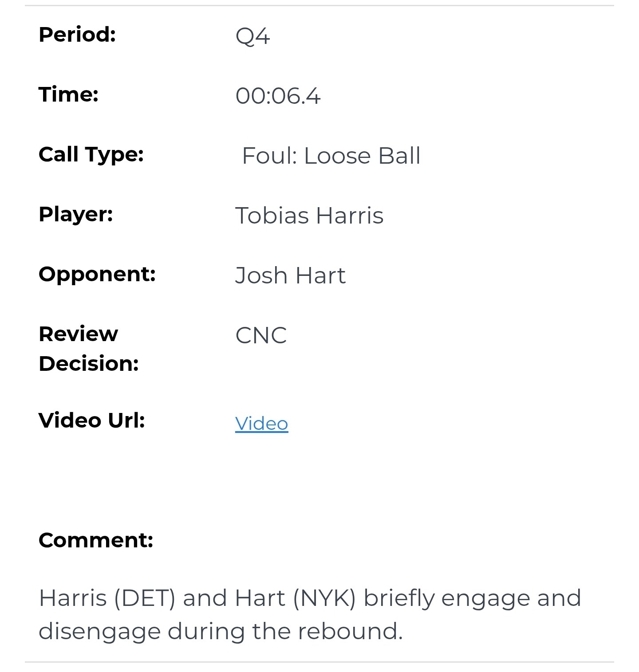Click the Hart (NYK) mention in comment
The height and width of the screenshot is (672, 639).
tap(296, 598)
